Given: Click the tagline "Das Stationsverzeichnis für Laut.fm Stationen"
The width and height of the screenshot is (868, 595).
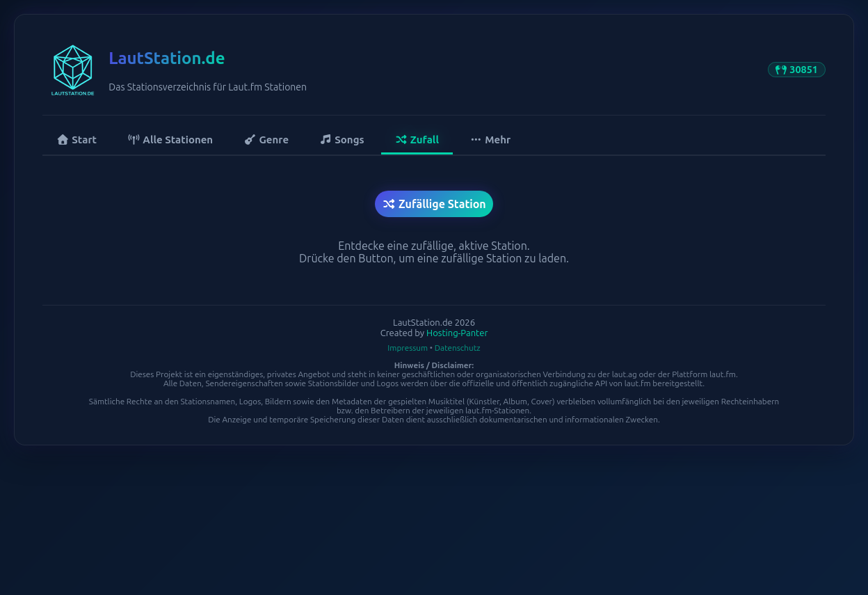Looking at the screenshot, I should tap(207, 87).
